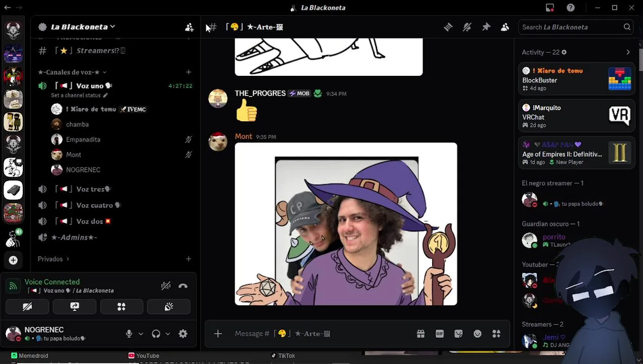Switch to Memedroid browser tab
The image size is (643, 364).
pos(30,356)
